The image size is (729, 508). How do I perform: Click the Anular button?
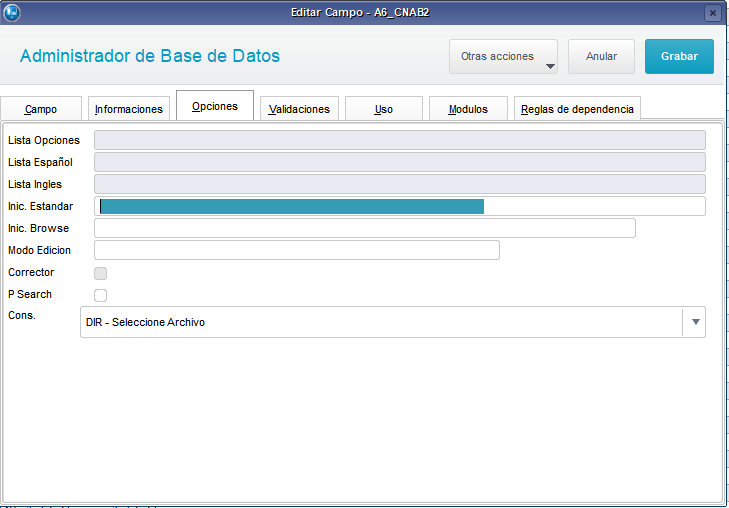tap(601, 57)
